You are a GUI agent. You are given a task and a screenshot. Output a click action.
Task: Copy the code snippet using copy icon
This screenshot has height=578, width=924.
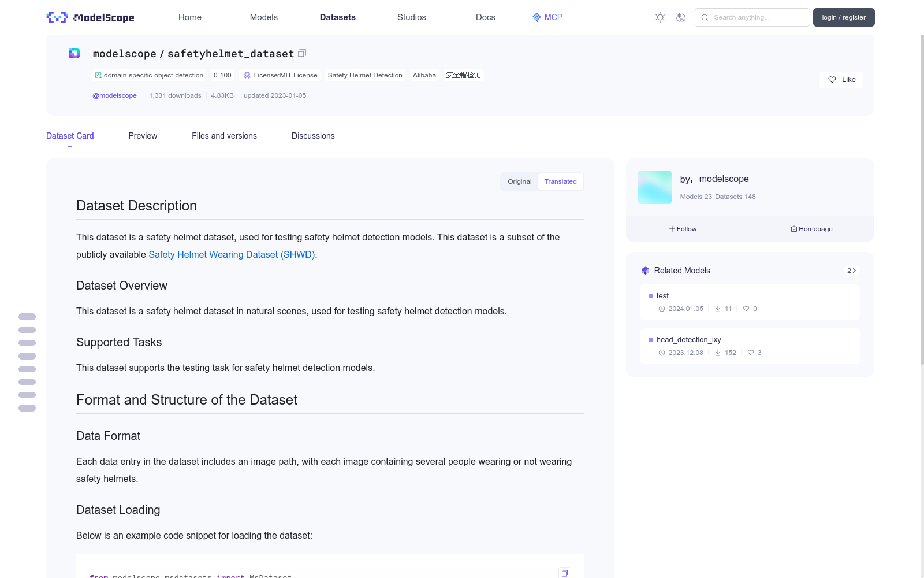pos(564,573)
